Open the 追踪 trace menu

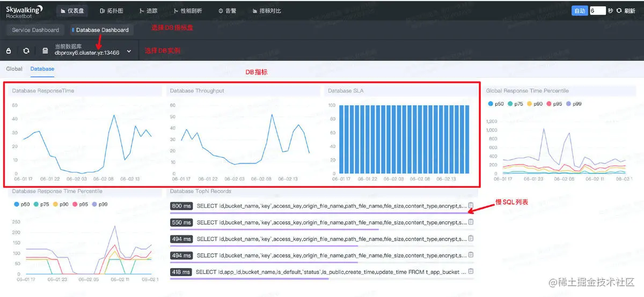148,11
